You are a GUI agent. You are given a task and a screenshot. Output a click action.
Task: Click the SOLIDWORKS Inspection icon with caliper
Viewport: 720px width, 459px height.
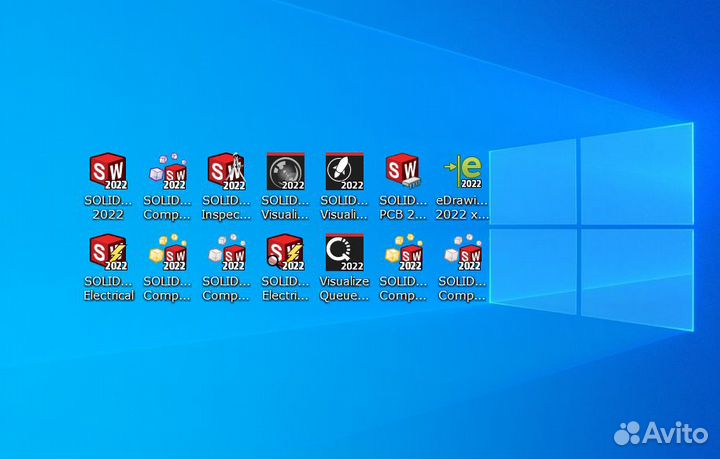pos(226,172)
